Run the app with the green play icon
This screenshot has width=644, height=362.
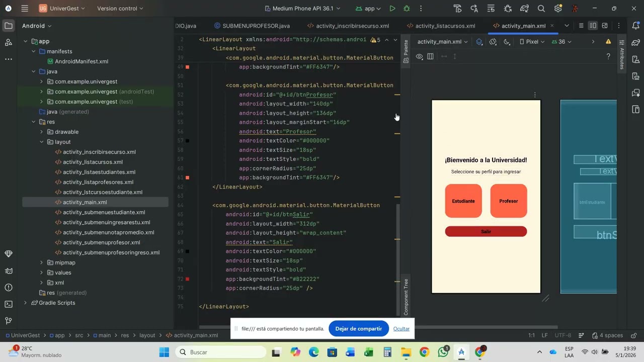coord(392,9)
